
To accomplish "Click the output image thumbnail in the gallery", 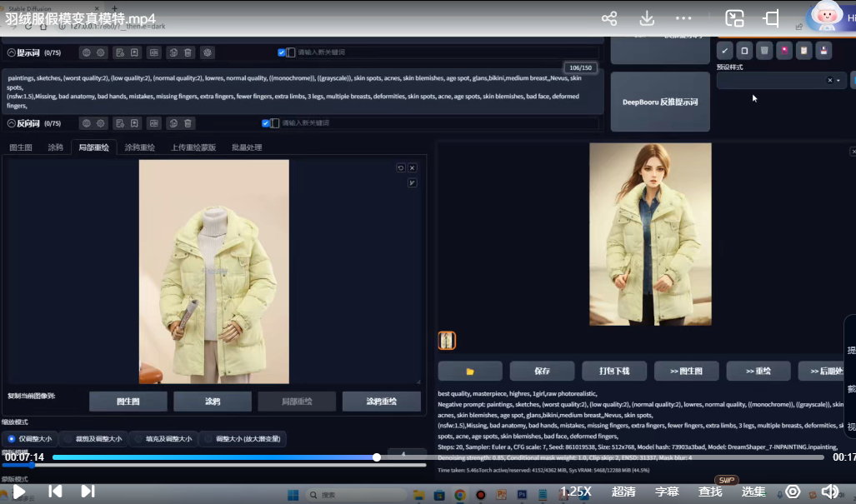I will [447, 341].
